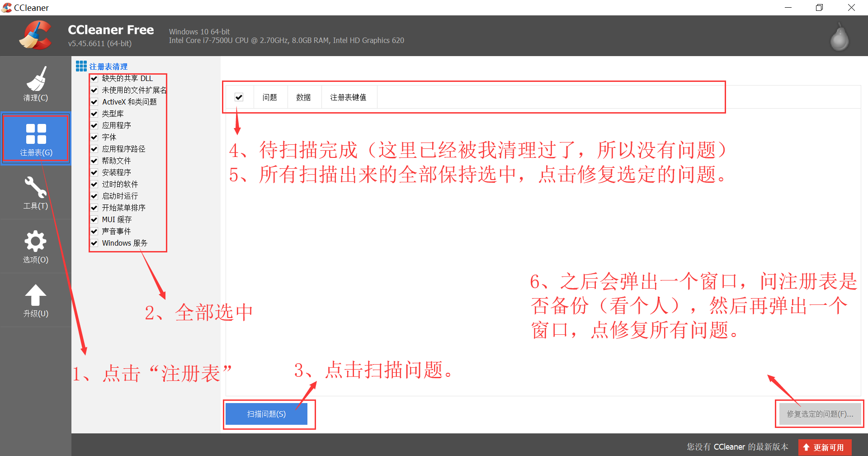Viewport: 868px width, 456px height.
Task: Minimize the CCleaner window
Action: pos(788,8)
